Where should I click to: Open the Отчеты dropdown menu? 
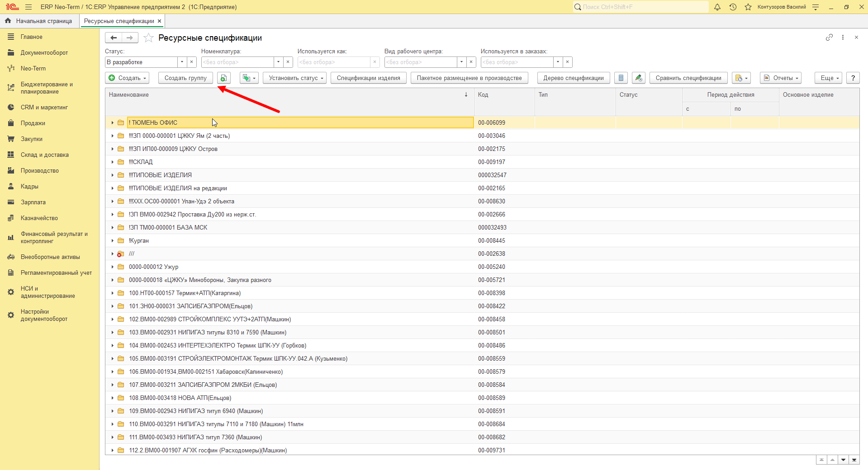(781, 78)
